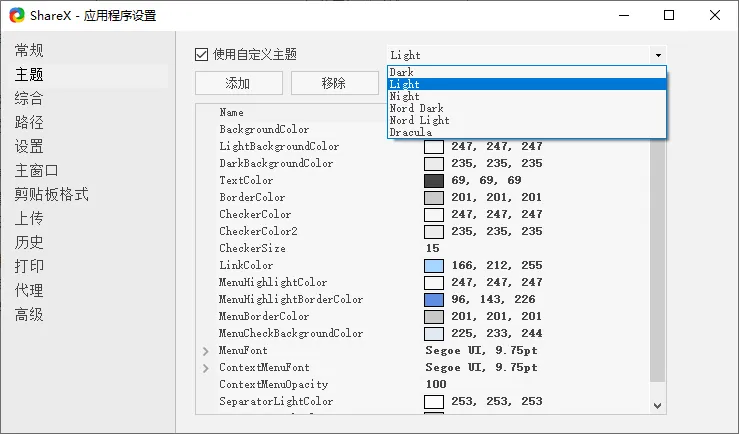Click the LightBackgroundColor swatch
739x434 pixels.
[x=434, y=147]
